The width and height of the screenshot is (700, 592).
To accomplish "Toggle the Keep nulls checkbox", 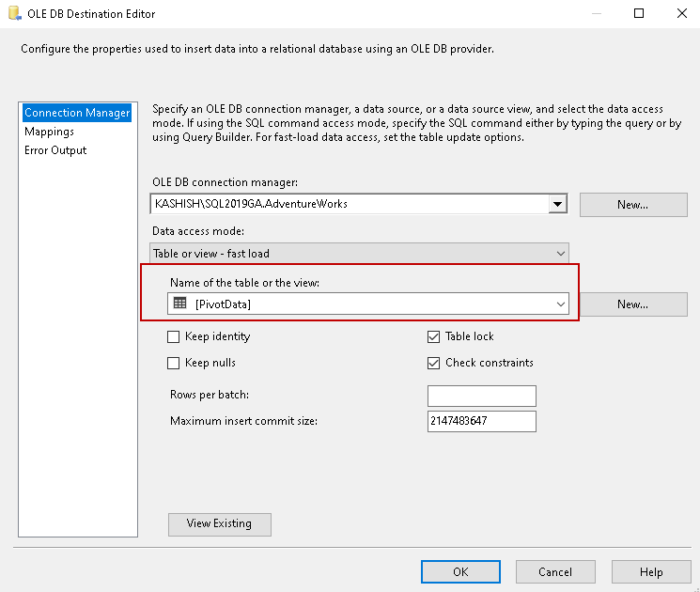I will (173, 363).
